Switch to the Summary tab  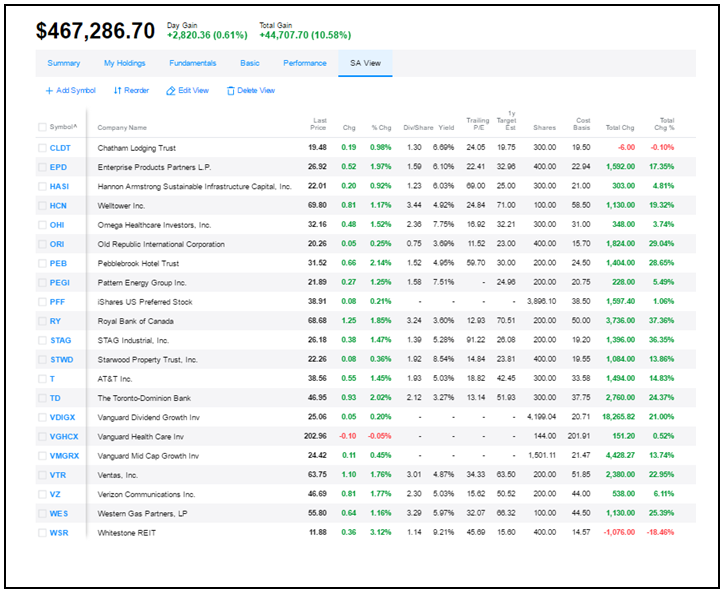point(64,63)
